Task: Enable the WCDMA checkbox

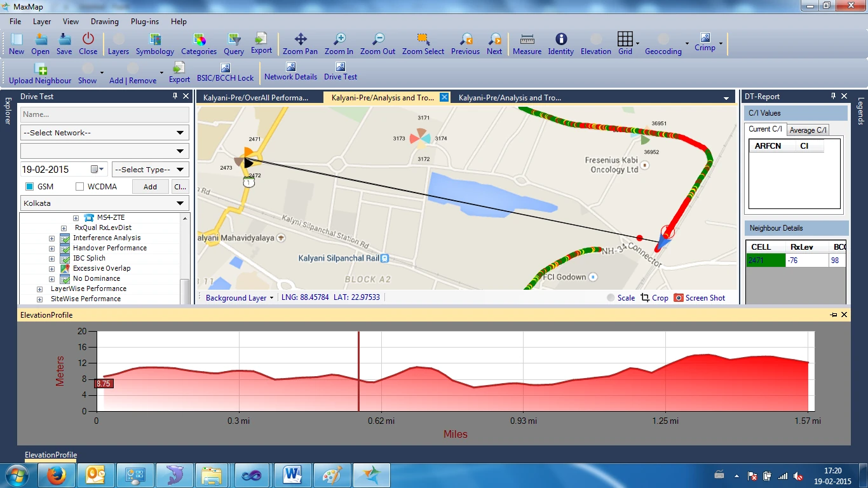Action: (x=79, y=187)
